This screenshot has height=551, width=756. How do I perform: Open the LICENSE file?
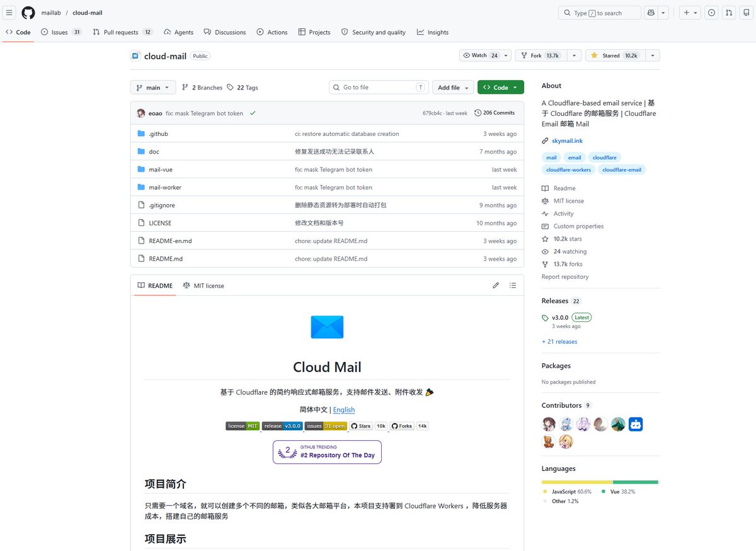click(160, 223)
